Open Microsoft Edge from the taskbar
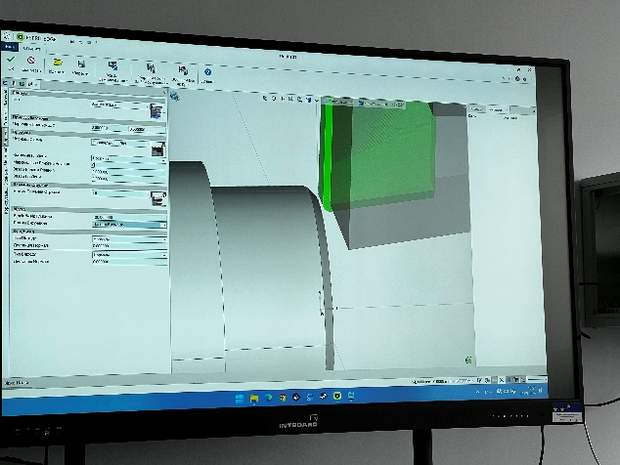This screenshot has width=620, height=465. [268, 397]
